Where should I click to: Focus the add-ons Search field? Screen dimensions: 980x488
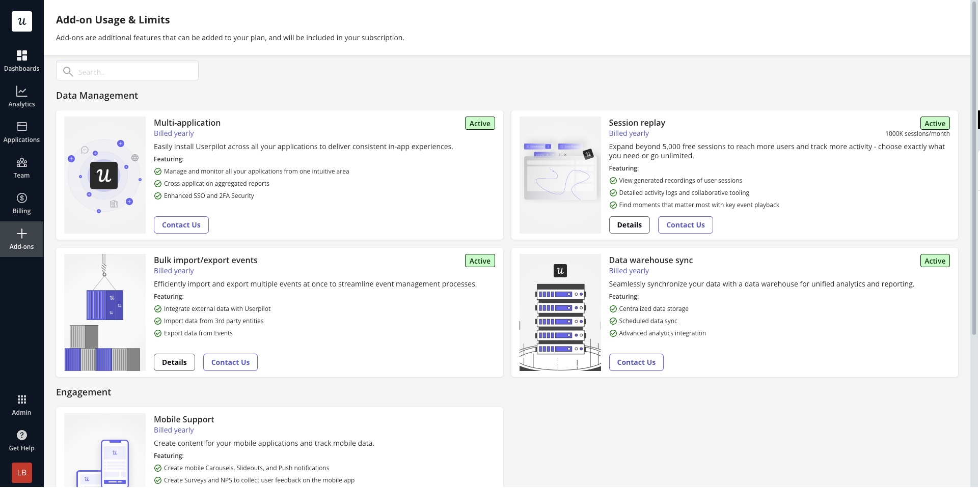127,71
